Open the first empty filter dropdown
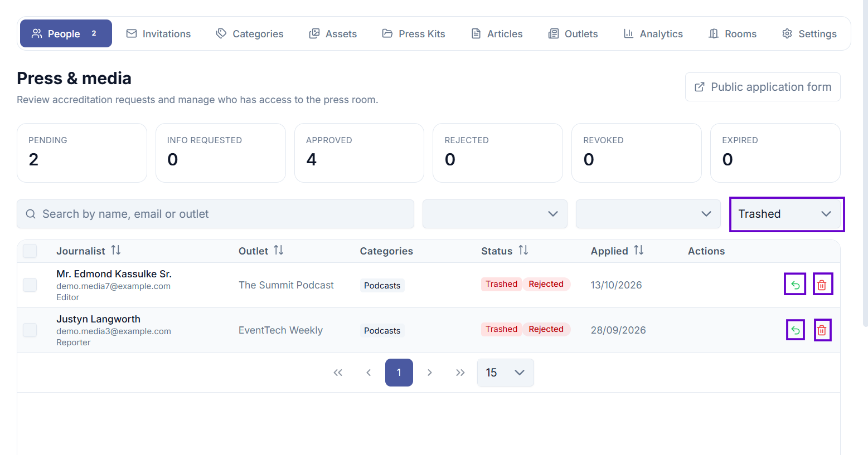Viewport: 868px width, 455px height. 495,214
